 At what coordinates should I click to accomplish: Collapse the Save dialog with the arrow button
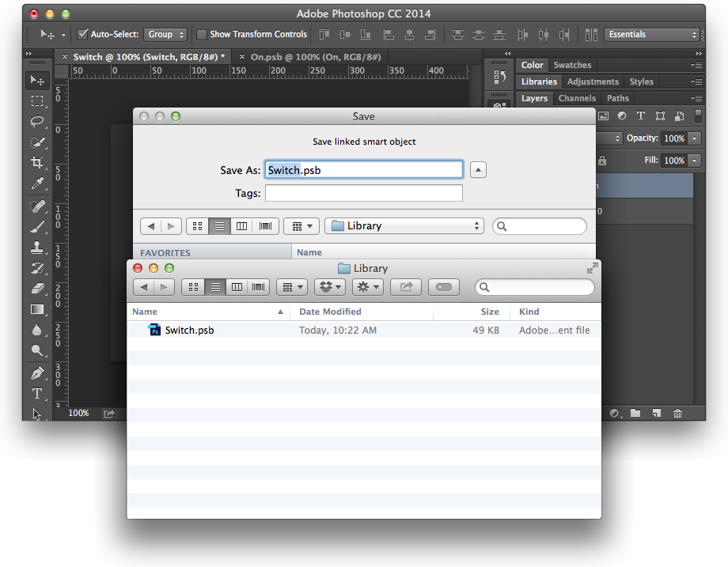point(478,170)
